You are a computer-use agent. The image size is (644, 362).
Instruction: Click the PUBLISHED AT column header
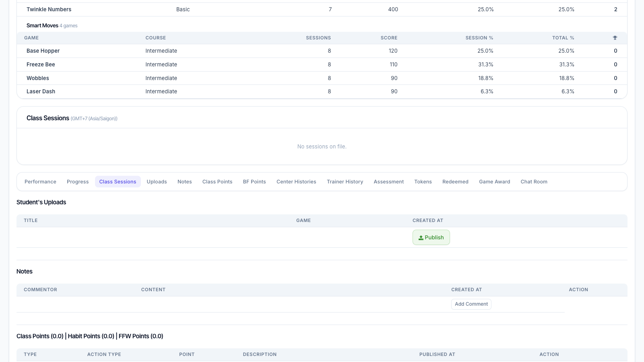point(437,354)
